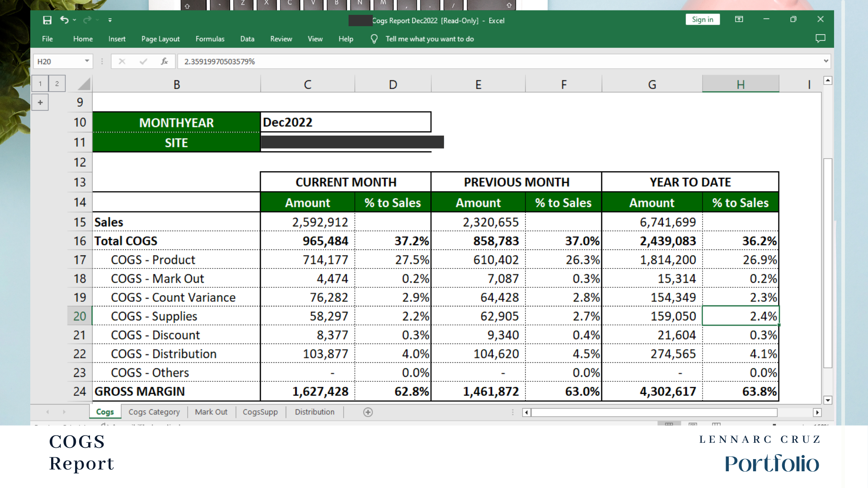Click the New Sheet plus icon
The height and width of the screenshot is (488, 868).
tap(368, 412)
